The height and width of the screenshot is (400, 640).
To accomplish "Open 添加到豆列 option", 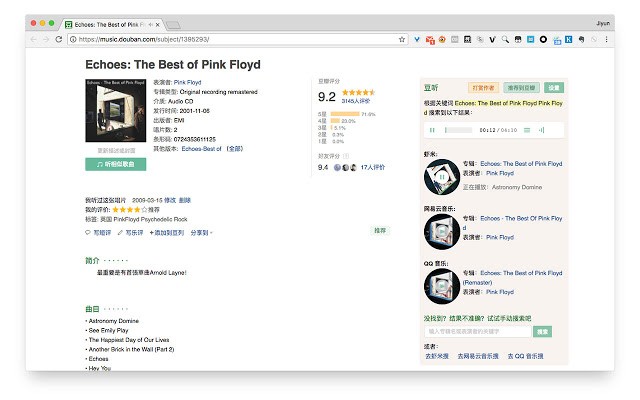I will click(x=166, y=232).
